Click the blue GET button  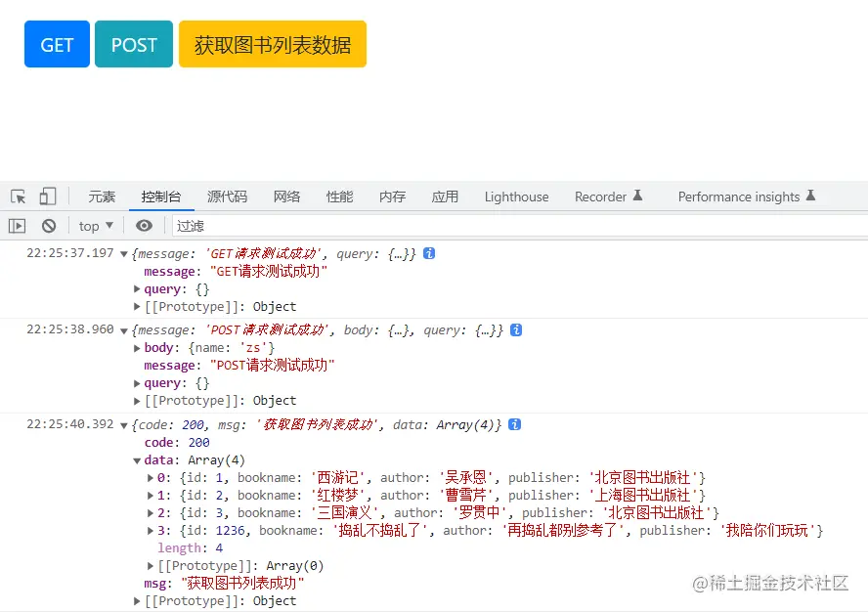coord(57,44)
